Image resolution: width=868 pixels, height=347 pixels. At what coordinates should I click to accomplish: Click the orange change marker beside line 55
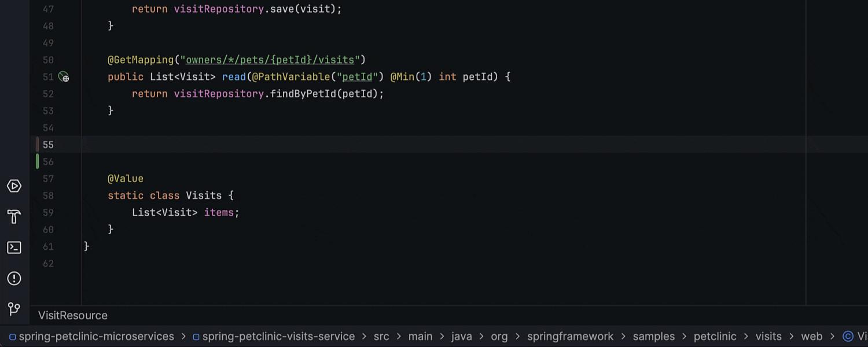pyautogui.click(x=37, y=145)
